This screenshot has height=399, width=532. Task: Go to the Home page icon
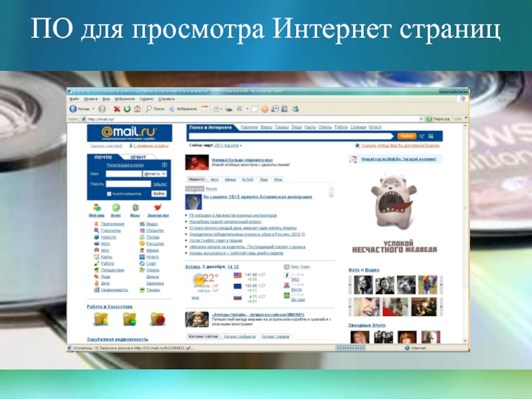pos(136,108)
